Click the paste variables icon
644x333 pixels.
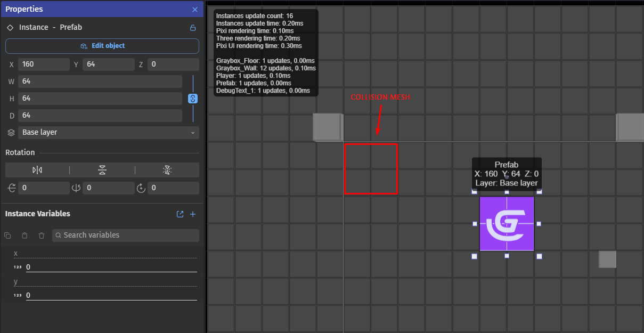point(25,235)
